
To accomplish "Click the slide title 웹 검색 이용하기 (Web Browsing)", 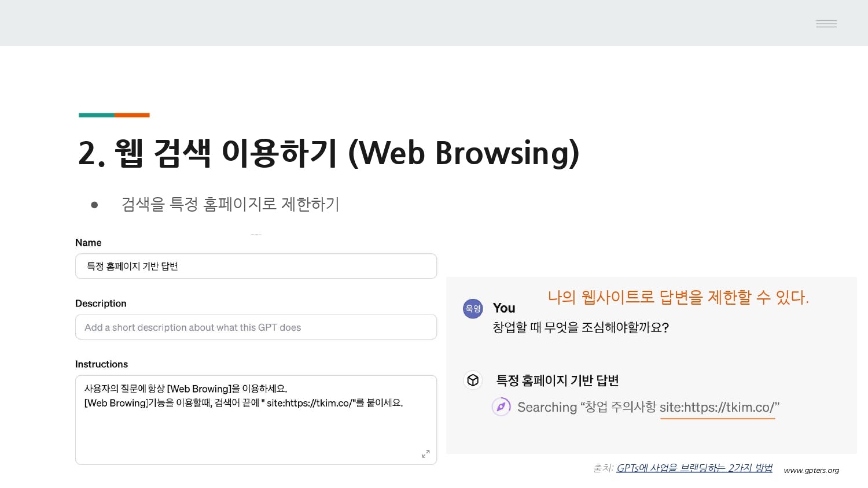I will click(x=328, y=153).
